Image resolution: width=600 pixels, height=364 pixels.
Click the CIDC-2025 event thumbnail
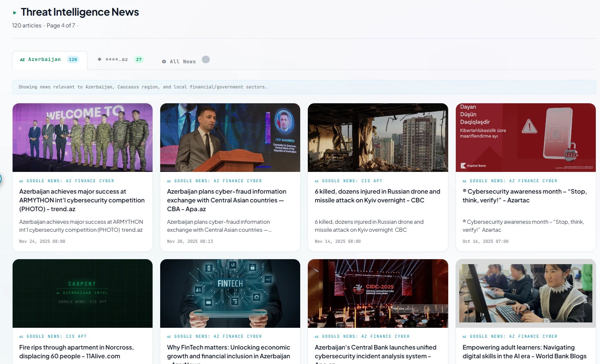tap(378, 293)
